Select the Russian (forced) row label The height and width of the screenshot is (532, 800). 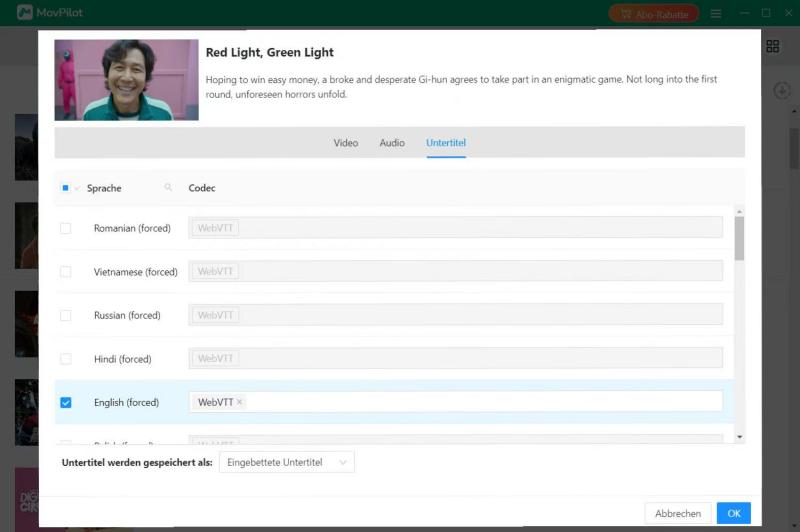pyautogui.click(x=127, y=315)
